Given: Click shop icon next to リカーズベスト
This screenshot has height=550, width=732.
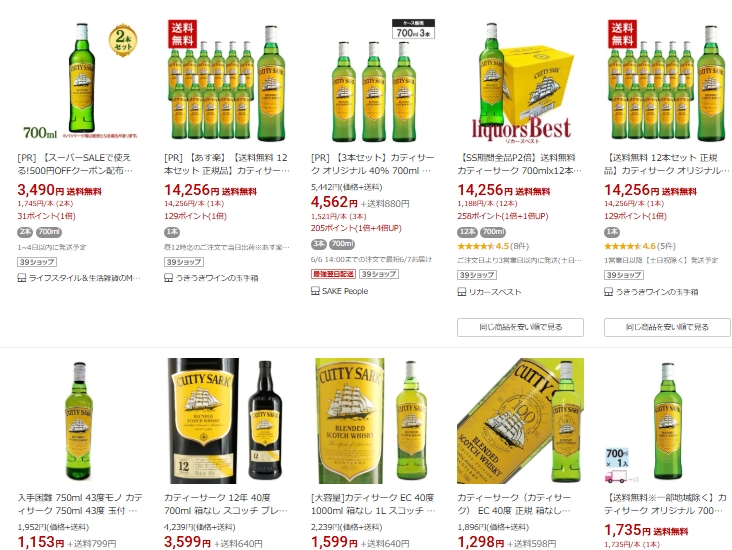Looking at the screenshot, I should (462, 292).
